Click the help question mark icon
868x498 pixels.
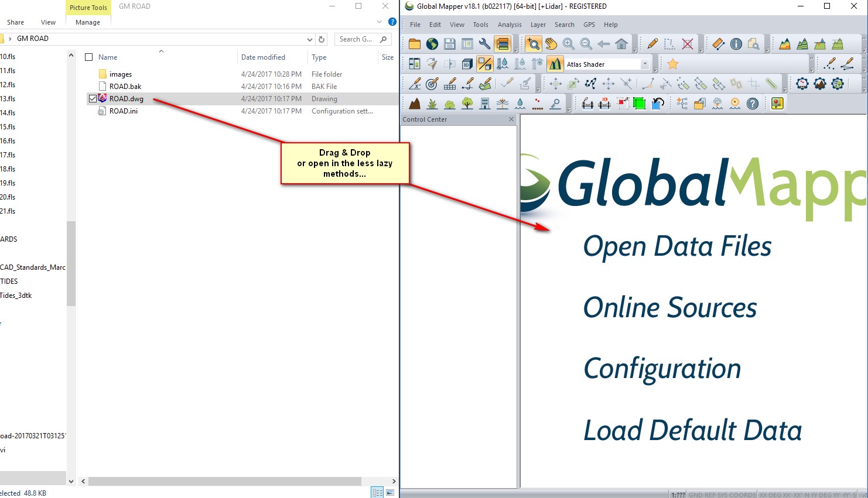point(753,104)
